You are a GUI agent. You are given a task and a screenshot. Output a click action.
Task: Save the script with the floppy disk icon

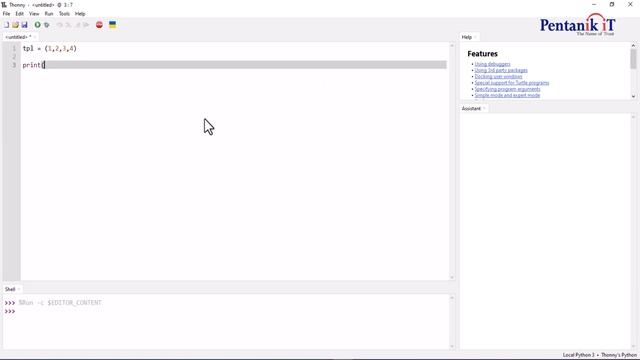(x=24, y=25)
